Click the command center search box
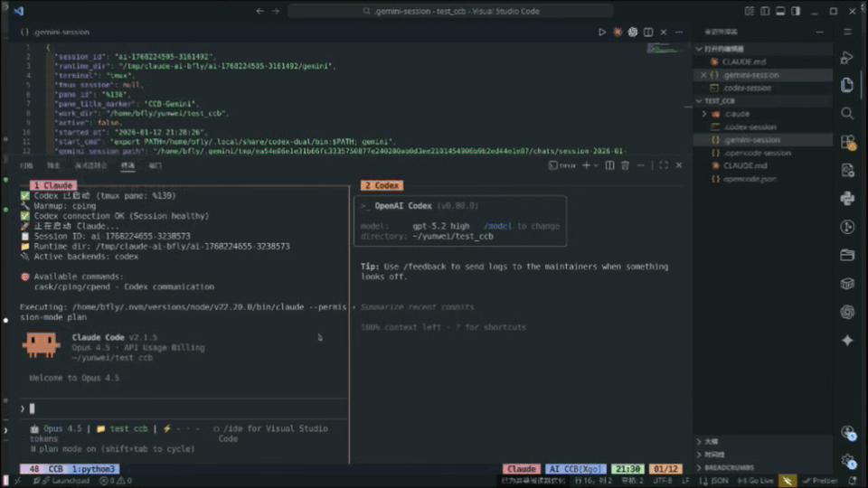The height and width of the screenshot is (488, 868). pos(450,11)
